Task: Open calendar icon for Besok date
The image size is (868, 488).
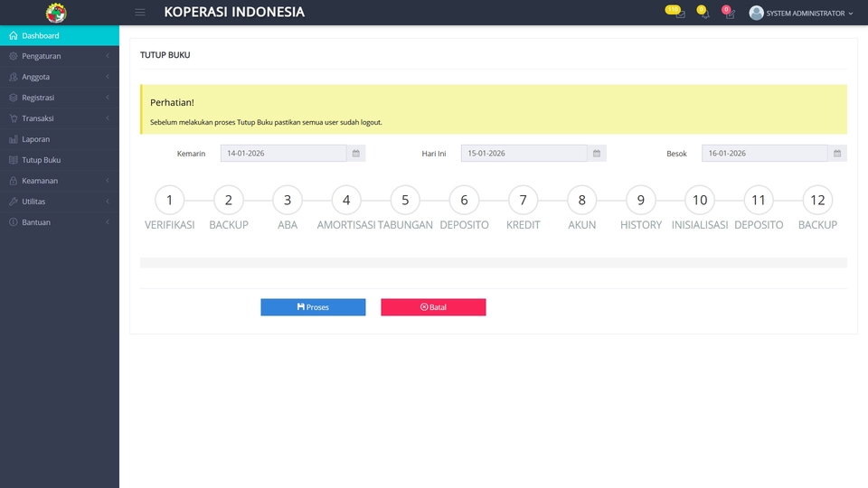Action: 838,154
